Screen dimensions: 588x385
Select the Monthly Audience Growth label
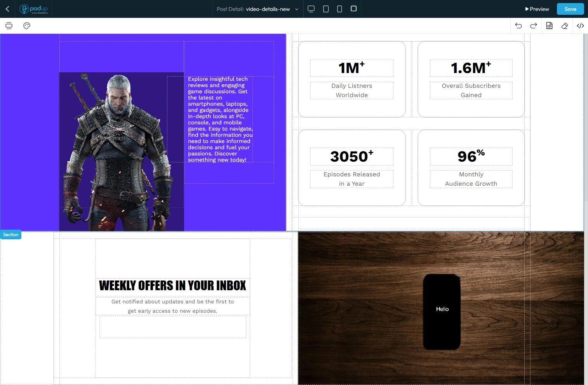tap(471, 179)
